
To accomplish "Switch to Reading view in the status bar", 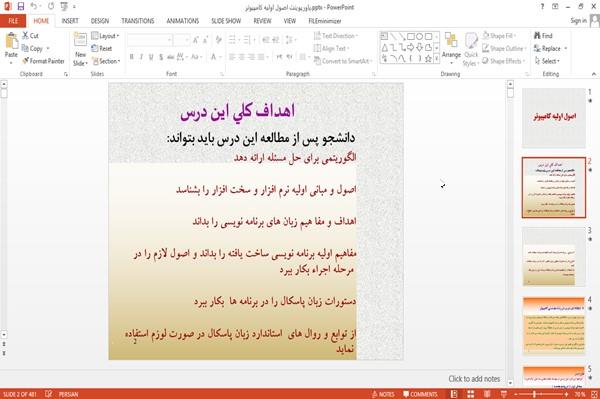I will pyautogui.click(x=487, y=394).
